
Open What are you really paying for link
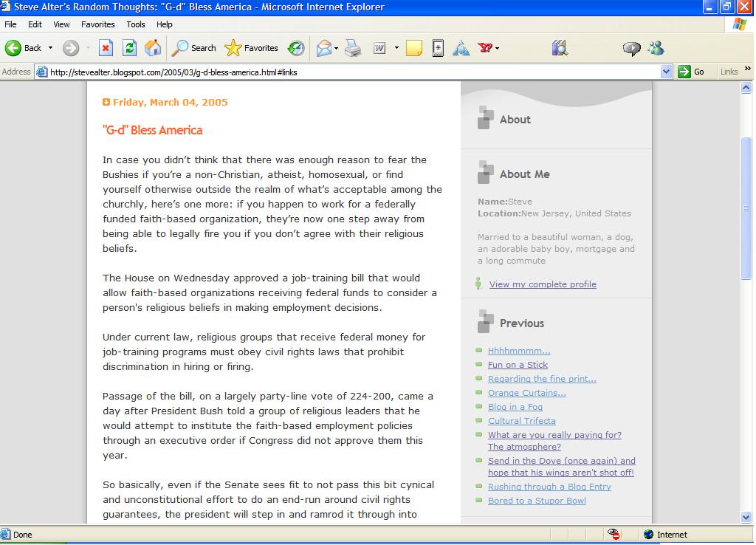tap(554, 440)
